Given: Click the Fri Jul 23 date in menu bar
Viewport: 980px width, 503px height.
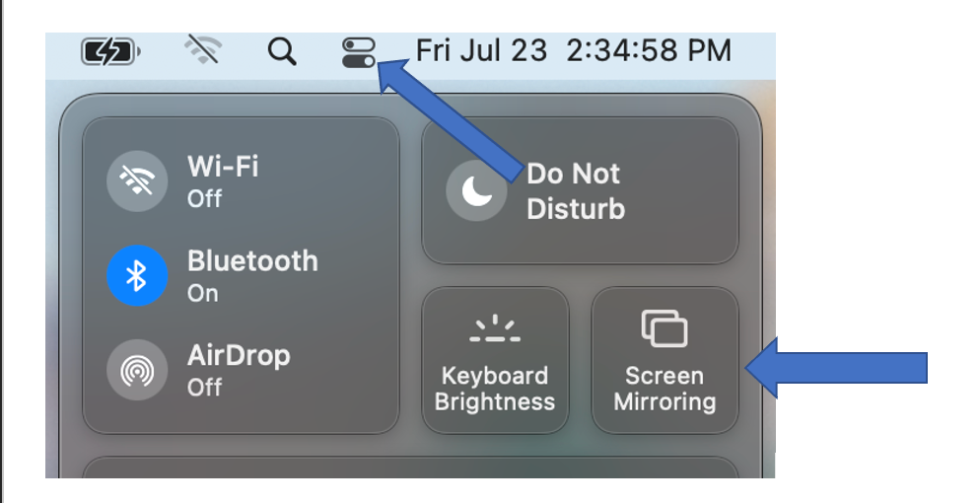Looking at the screenshot, I should (481, 50).
